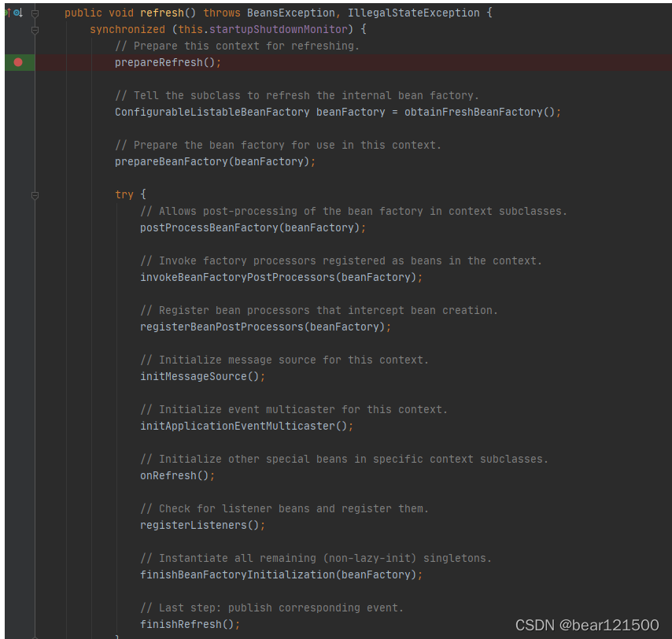Image resolution: width=672 pixels, height=639 pixels.
Task: Click the registerListeners() call
Action: coord(200,525)
